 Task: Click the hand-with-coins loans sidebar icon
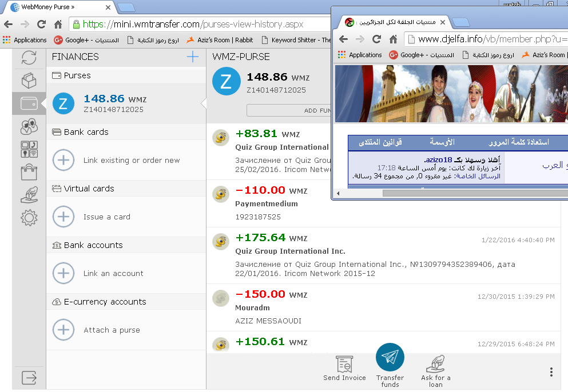(29, 195)
